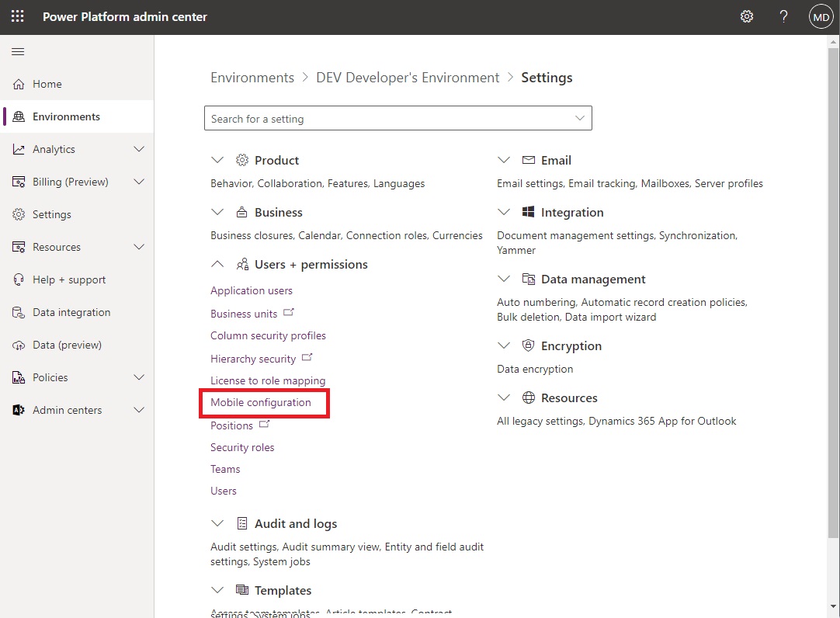Screen dimensions: 840x618
Task: Open the MD account avatar
Action: [x=821, y=16]
